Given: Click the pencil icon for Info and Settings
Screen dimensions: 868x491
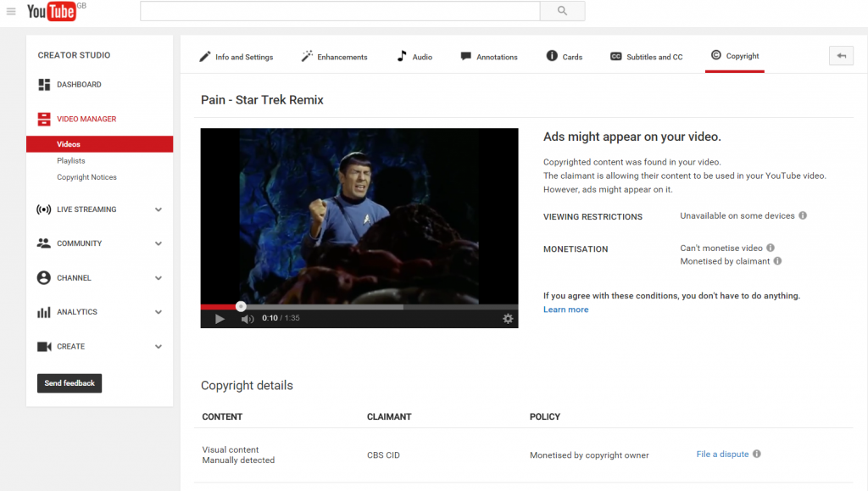Looking at the screenshot, I should pos(205,57).
